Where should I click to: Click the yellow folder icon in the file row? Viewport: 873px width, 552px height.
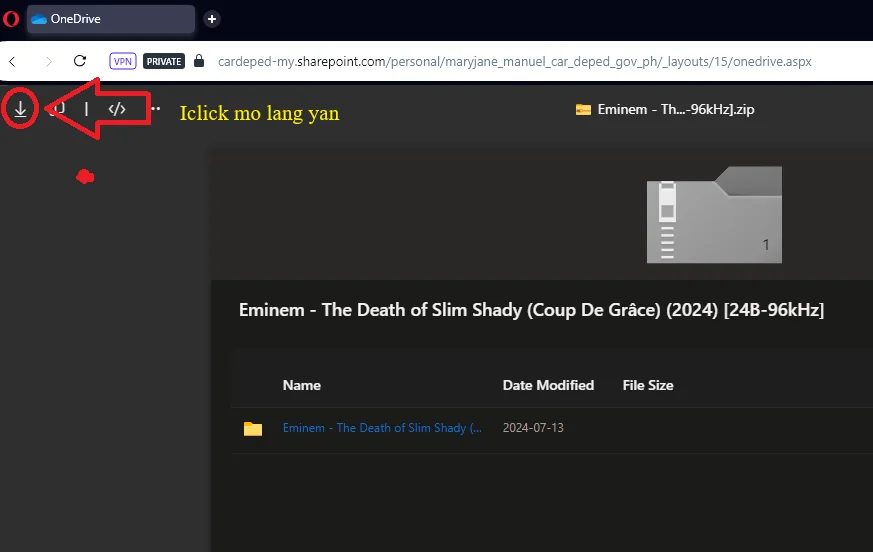coord(253,428)
